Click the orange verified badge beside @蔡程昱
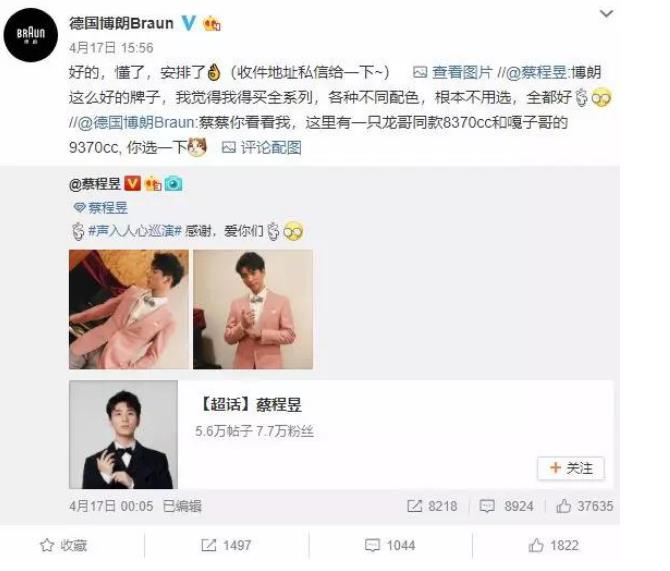This screenshot has height=571, width=670. coord(132,184)
